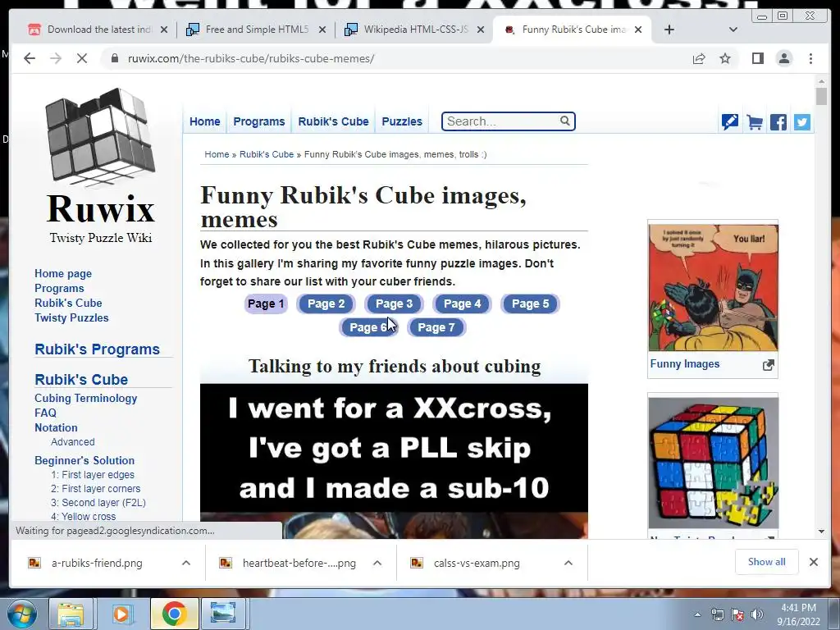This screenshot has width=840, height=630.
Task: Open new tab with plus button
Action: tap(669, 30)
